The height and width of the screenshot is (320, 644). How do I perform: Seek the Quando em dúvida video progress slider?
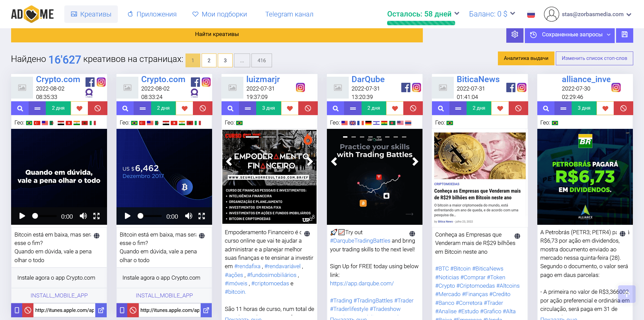[44, 216]
